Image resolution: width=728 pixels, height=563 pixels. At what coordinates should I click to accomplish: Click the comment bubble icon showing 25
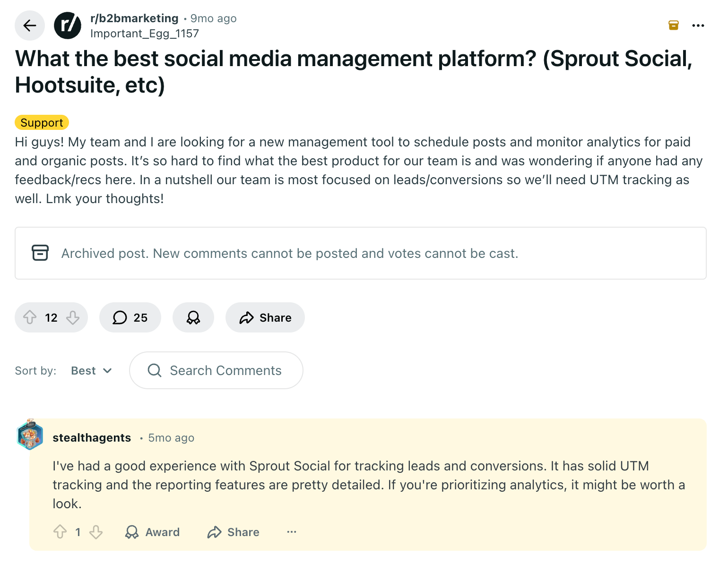click(121, 317)
